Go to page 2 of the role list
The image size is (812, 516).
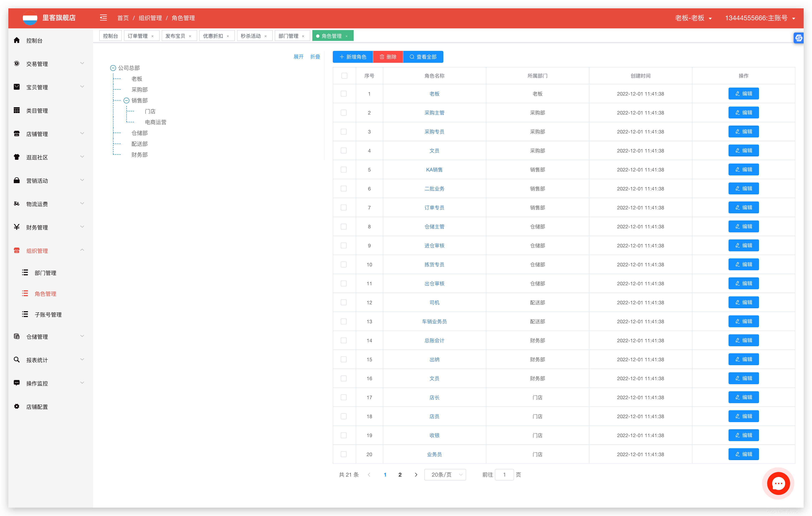pos(400,474)
